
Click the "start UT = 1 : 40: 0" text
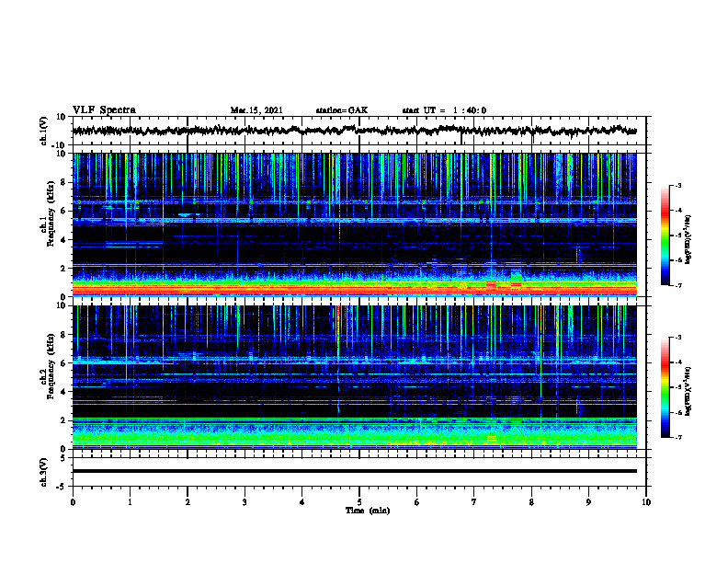pos(444,110)
